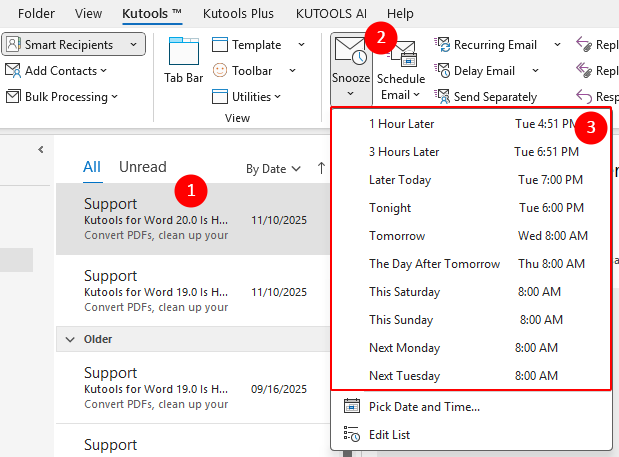Toggle sort order with the up arrow
This screenshot has width=619, height=457.
(x=321, y=169)
